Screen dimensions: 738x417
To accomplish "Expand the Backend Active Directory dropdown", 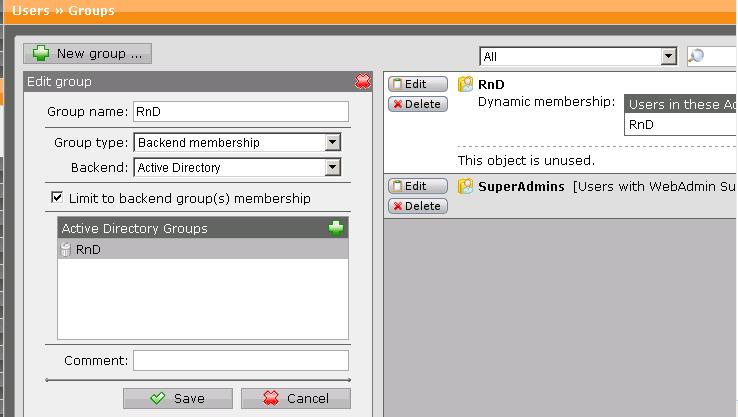I will click(333, 168).
